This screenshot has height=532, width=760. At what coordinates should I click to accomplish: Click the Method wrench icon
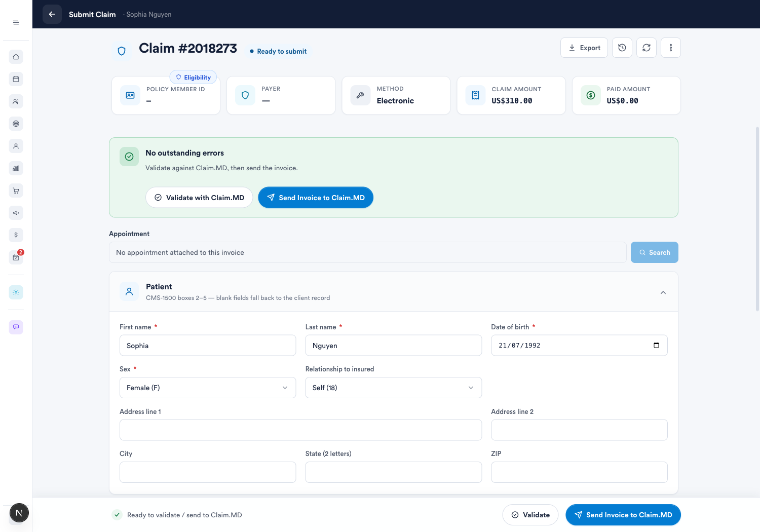click(360, 95)
